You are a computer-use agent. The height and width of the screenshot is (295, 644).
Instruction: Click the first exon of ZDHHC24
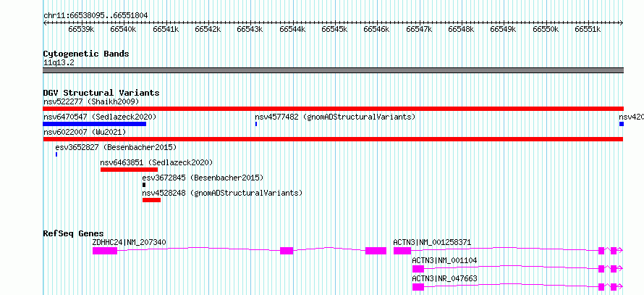(105, 251)
